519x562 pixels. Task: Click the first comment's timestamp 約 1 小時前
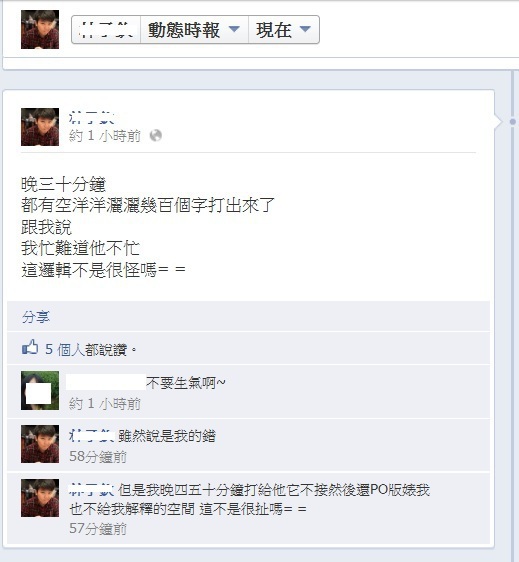point(105,404)
